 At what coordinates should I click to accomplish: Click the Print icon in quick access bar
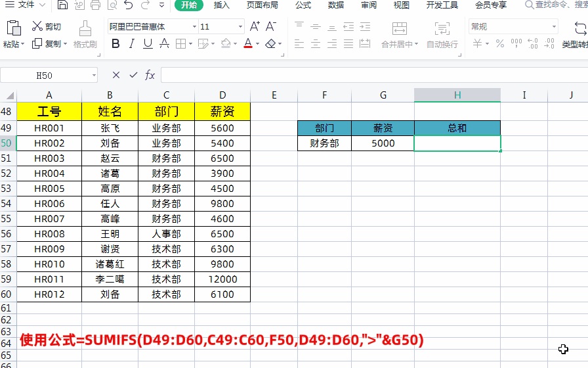click(96, 5)
